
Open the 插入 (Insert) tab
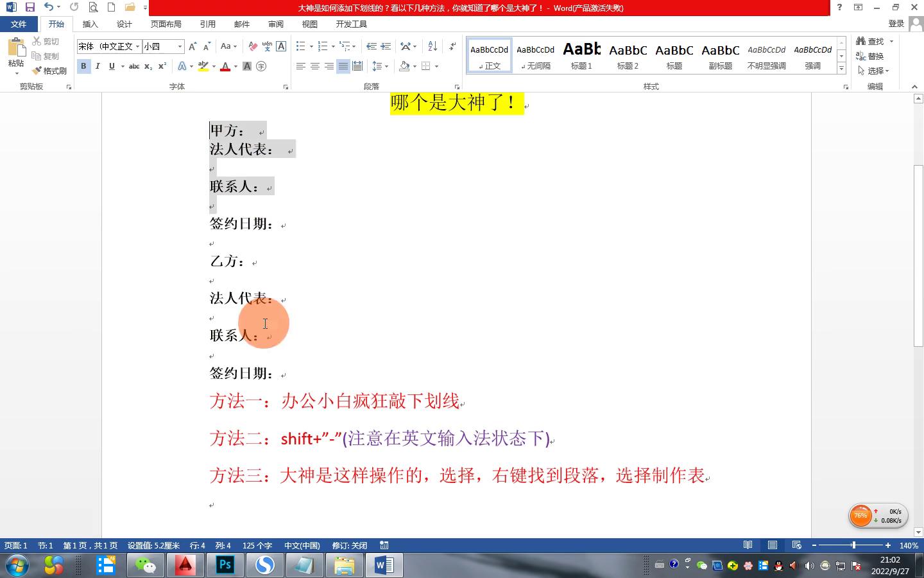90,24
